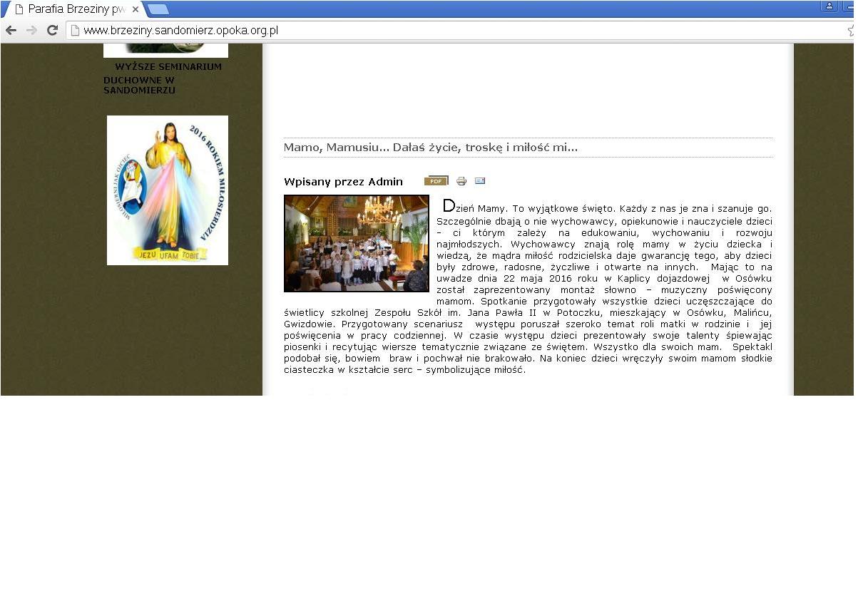This screenshot has width=868, height=606.
Task: Close the Parafia Brzeziny tab
Action: [x=136, y=9]
